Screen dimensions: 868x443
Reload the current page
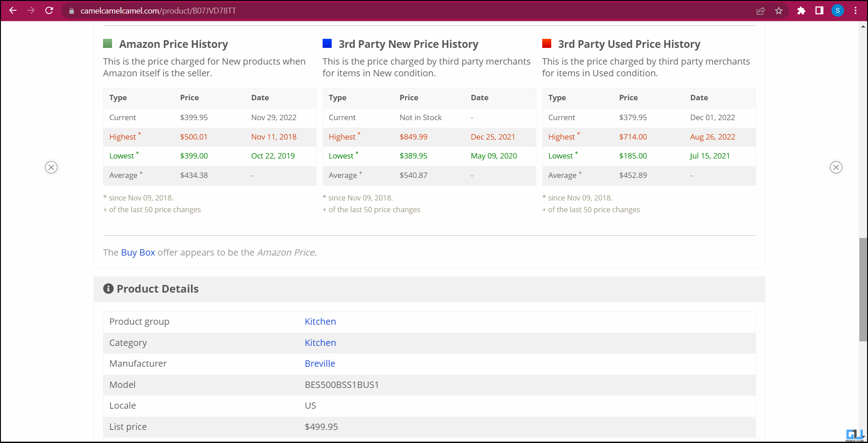point(49,10)
